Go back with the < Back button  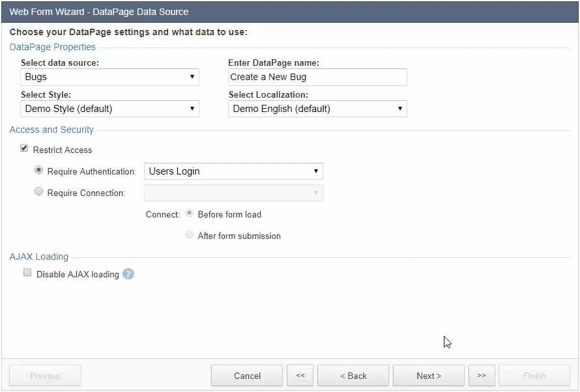point(353,376)
